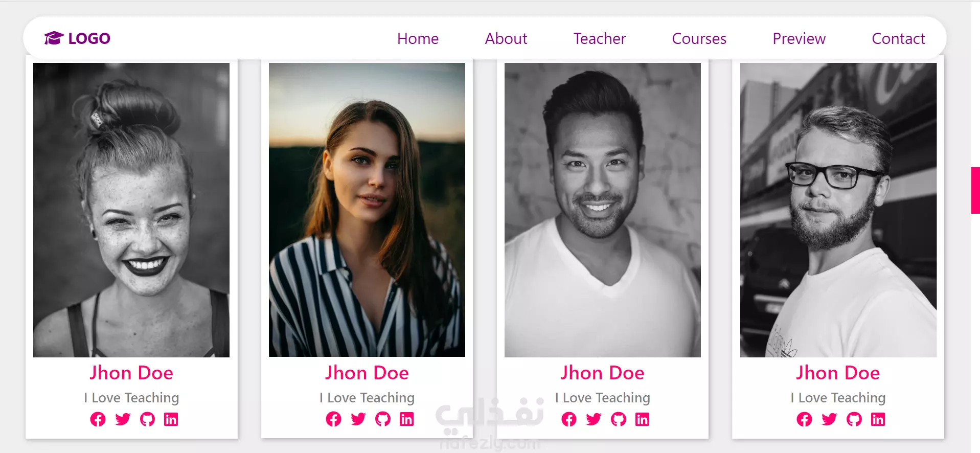Click the color photo of woman in striped shirt
Screen dimensions: 980x453
(367, 210)
